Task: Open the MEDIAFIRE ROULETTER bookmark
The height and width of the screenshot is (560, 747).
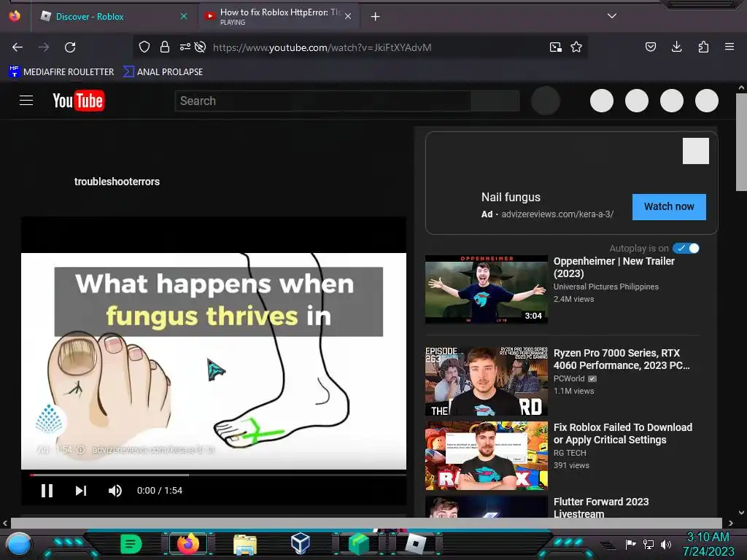Action: 61,72
